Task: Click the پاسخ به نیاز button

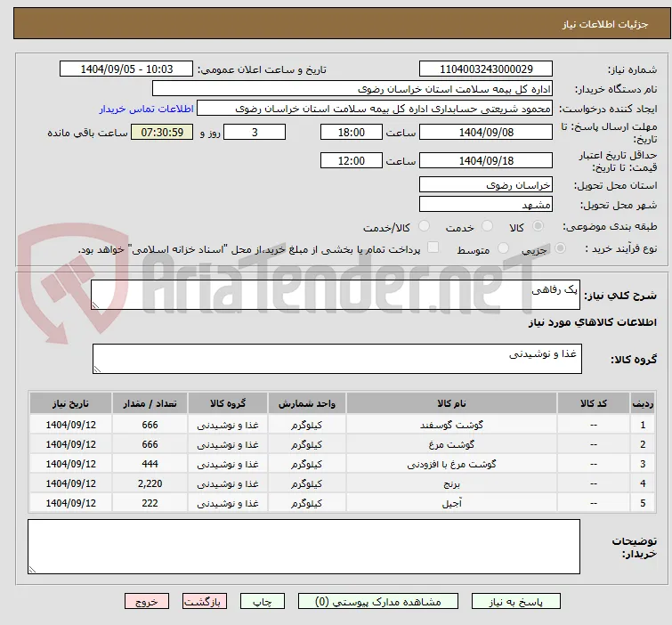Action: pyautogui.click(x=516, y=602)
